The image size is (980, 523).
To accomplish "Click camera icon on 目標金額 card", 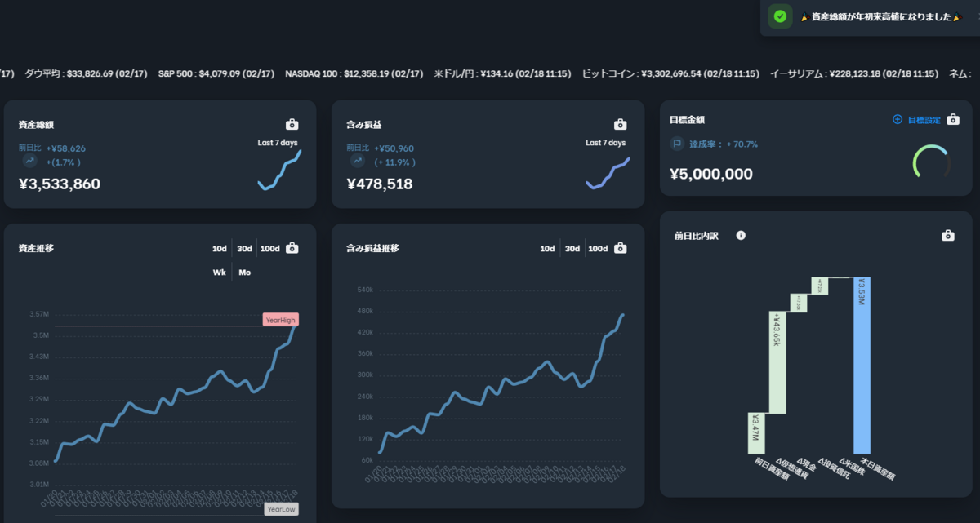I will [954, 120].
